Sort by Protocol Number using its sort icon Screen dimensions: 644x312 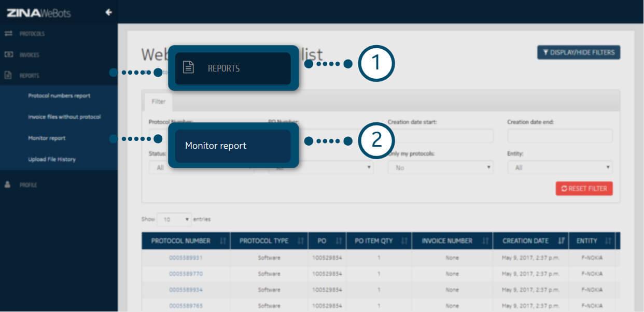(x=223, y=241)
